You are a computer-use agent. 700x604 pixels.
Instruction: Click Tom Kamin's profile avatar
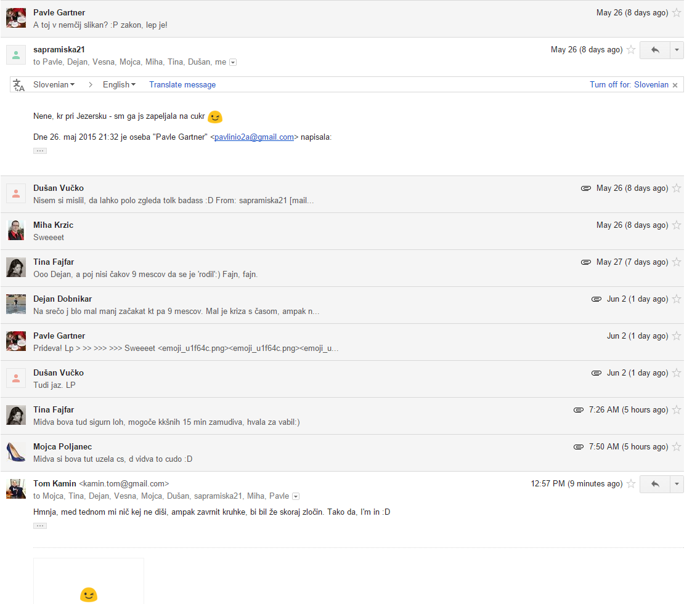[x=16, y=489]
